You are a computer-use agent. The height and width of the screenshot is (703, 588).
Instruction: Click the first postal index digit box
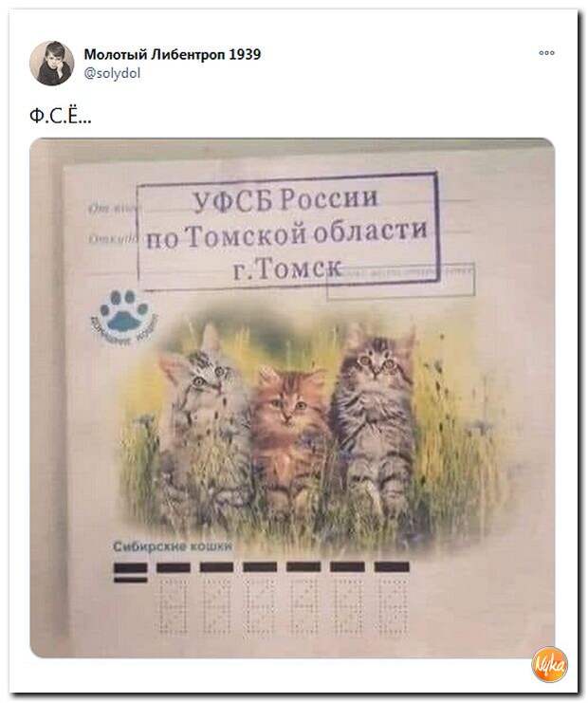click(x=174, y=605)
